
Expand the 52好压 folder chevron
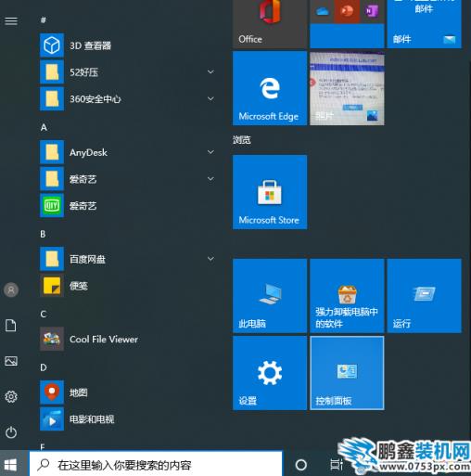[x=210, y=72]
